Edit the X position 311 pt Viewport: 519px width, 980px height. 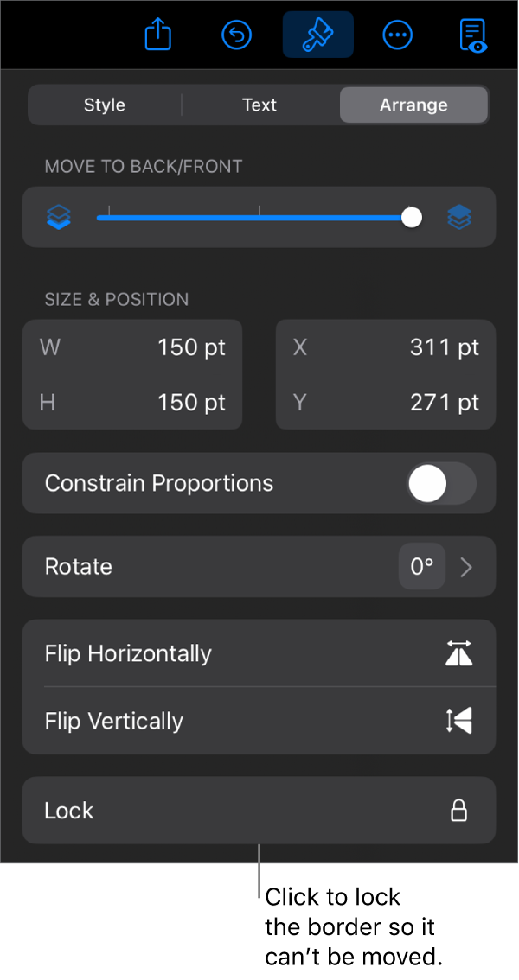[x=444, y=347]
